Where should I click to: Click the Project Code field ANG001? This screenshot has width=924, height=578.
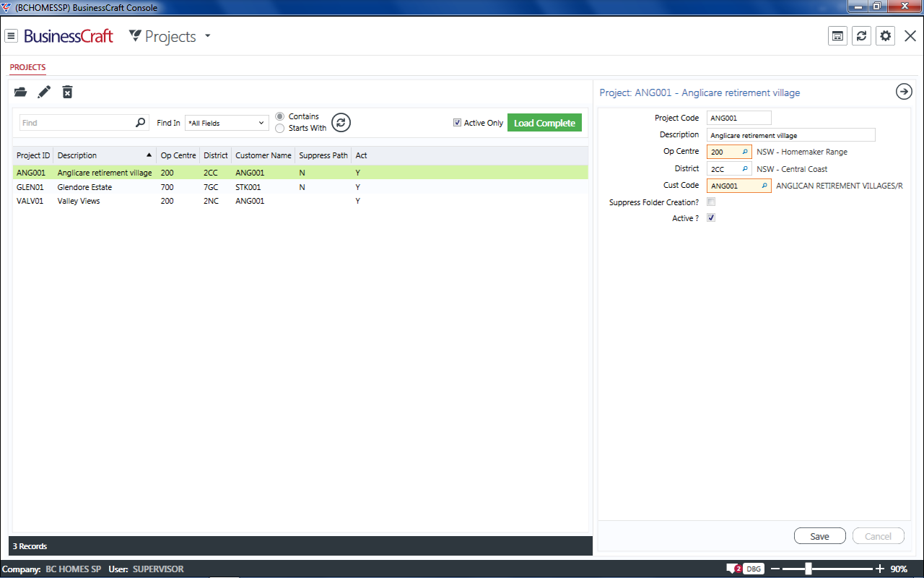click(x=739, y=118)
